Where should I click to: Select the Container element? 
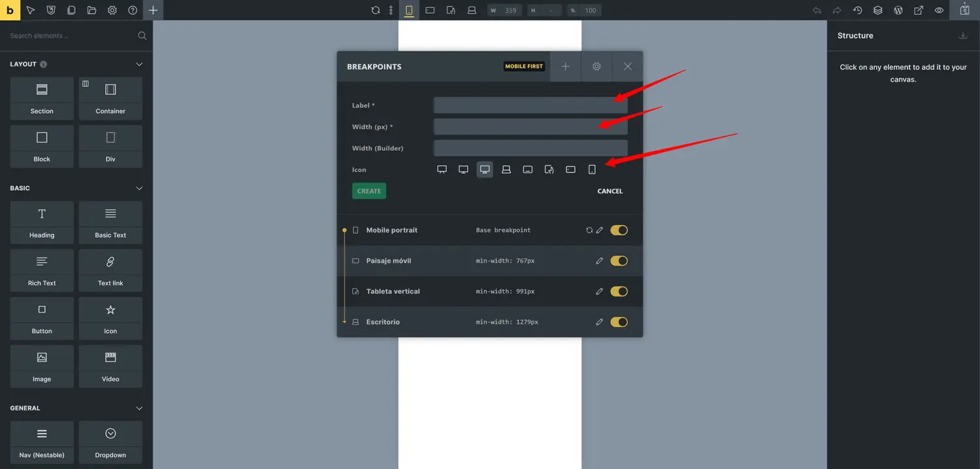110,99
